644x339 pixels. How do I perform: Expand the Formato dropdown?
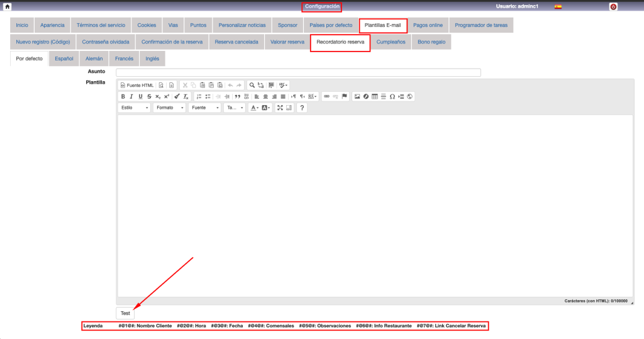click(170, 108)
